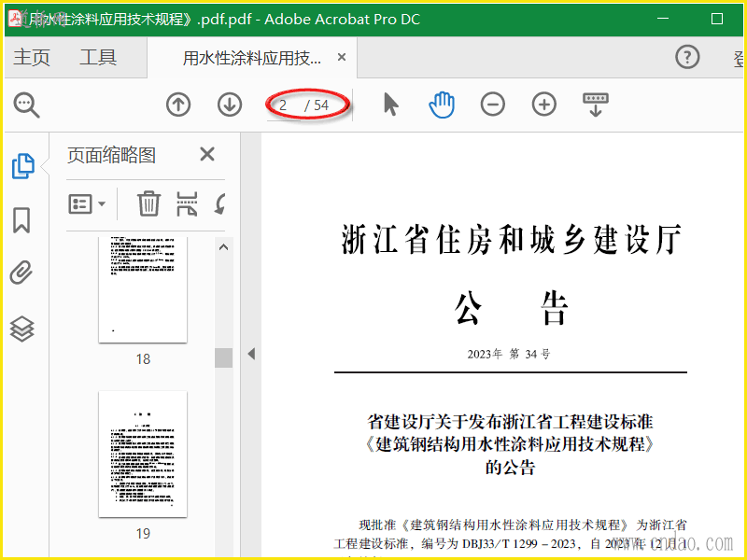Zoom in with the plus icon
The image size is (747, 560).
click(544, 105)
